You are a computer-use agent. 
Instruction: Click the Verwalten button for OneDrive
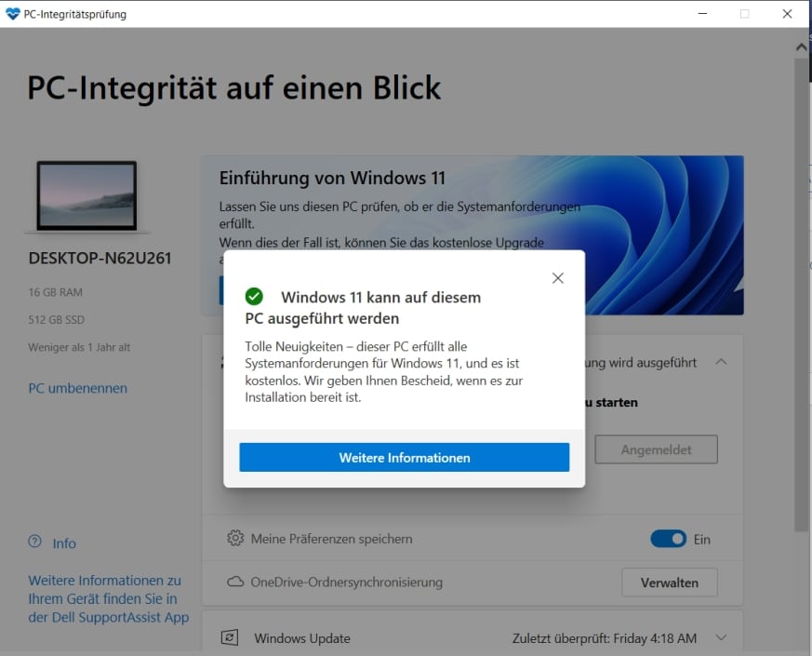pos(669,582)
